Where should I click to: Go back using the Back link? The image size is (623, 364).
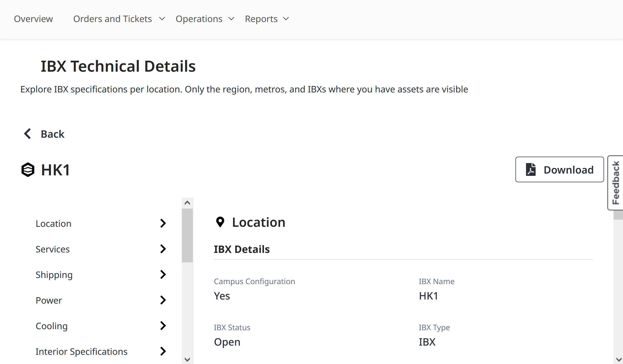click(x=52, y=134)
